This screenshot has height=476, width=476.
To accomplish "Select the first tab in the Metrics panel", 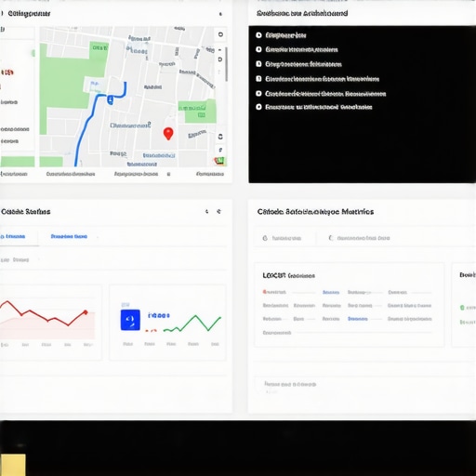I will [x=282, y=238].
